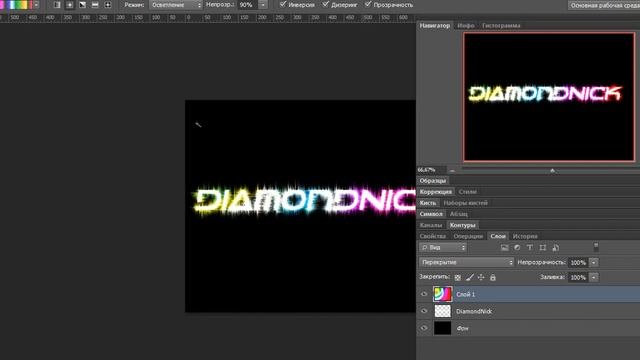Click the navigator zoom slider handle
Image resolution: width=640 pixels, height=360 pixels.
(x=552, y=170)
